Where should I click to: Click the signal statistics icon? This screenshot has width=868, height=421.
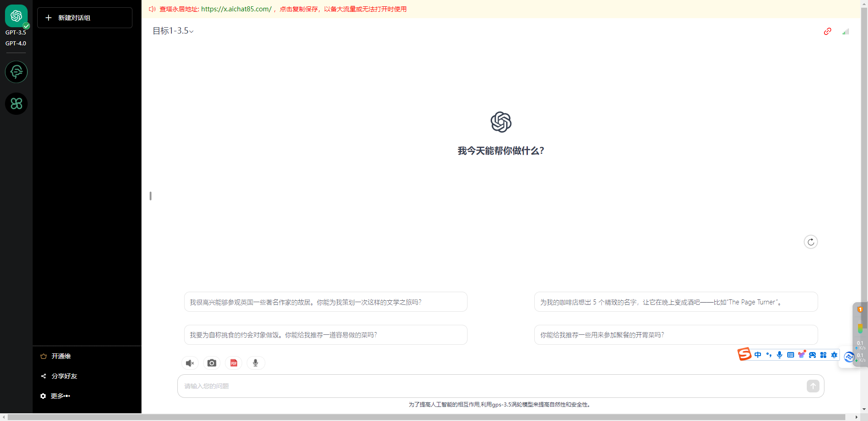[845, 31]
